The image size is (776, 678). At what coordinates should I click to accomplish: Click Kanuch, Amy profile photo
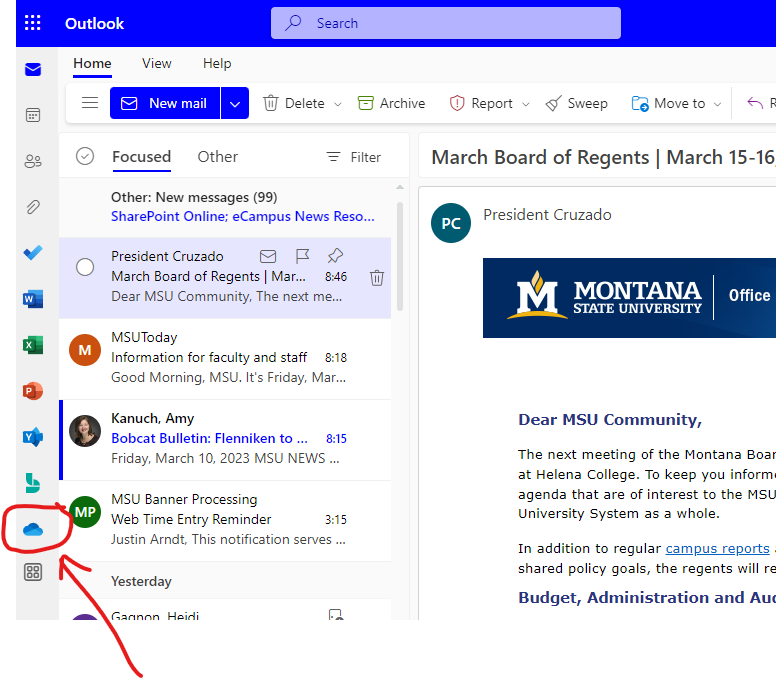(x=85, y=431)
